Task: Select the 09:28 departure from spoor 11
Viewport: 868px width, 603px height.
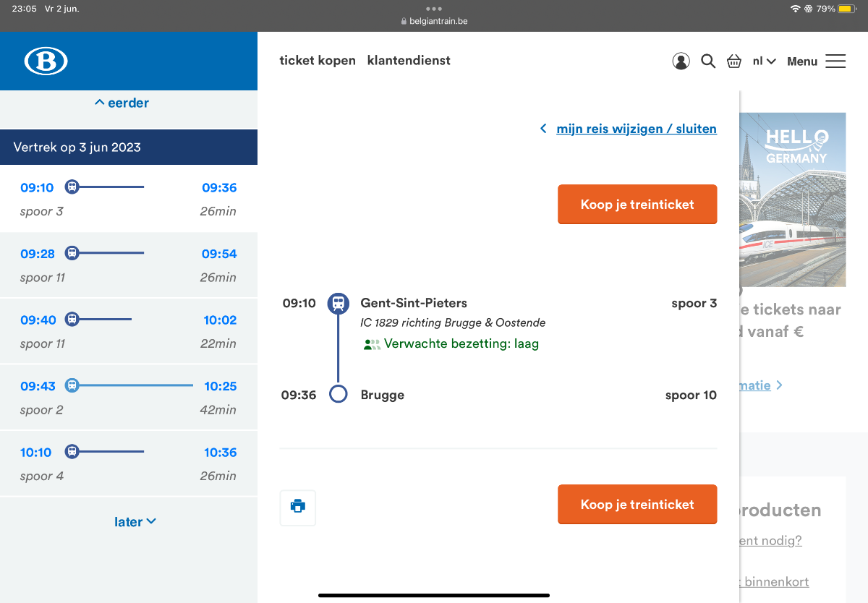Action: 128,265
